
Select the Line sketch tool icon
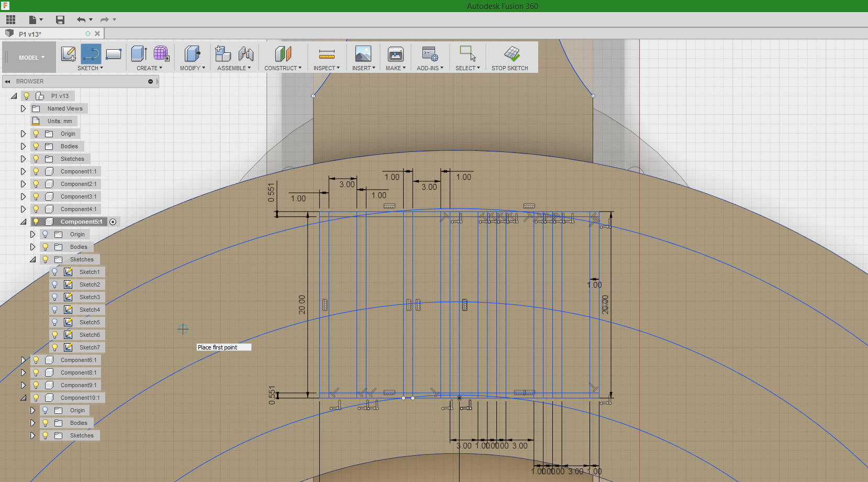click(91, 53)
